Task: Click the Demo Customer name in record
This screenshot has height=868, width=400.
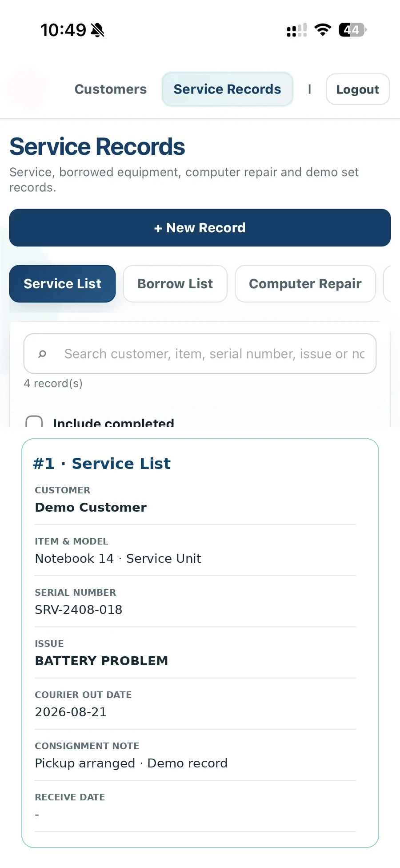Action: coord(91,508)
